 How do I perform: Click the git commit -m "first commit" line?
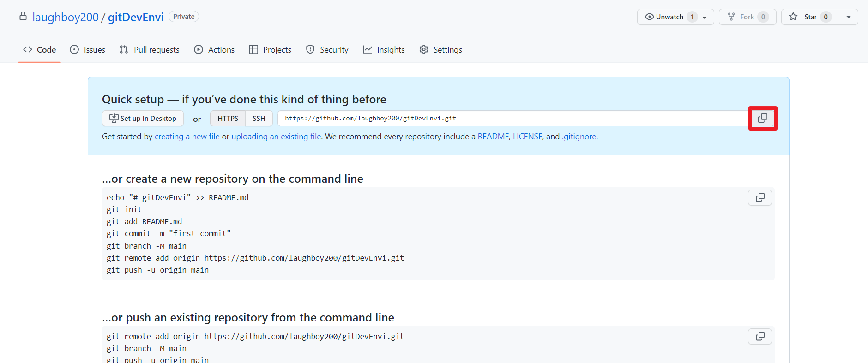point(169,233)
